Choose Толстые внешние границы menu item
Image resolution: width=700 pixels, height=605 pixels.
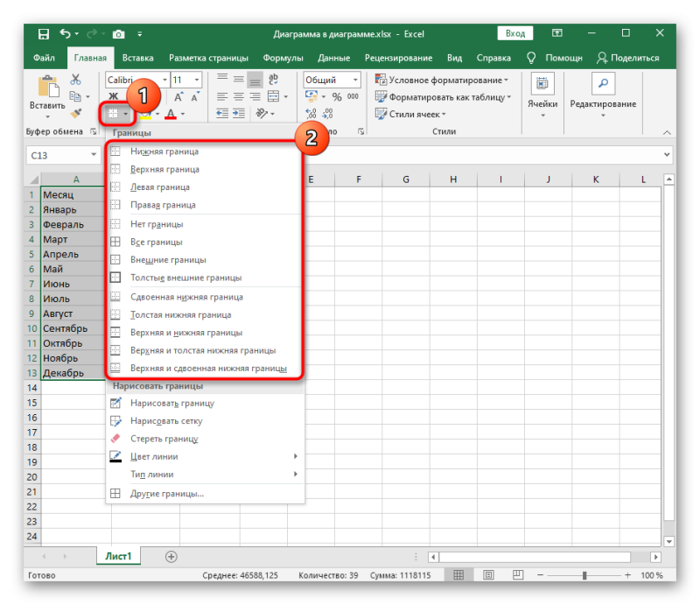pyautogui.click(x=205, y=278)
